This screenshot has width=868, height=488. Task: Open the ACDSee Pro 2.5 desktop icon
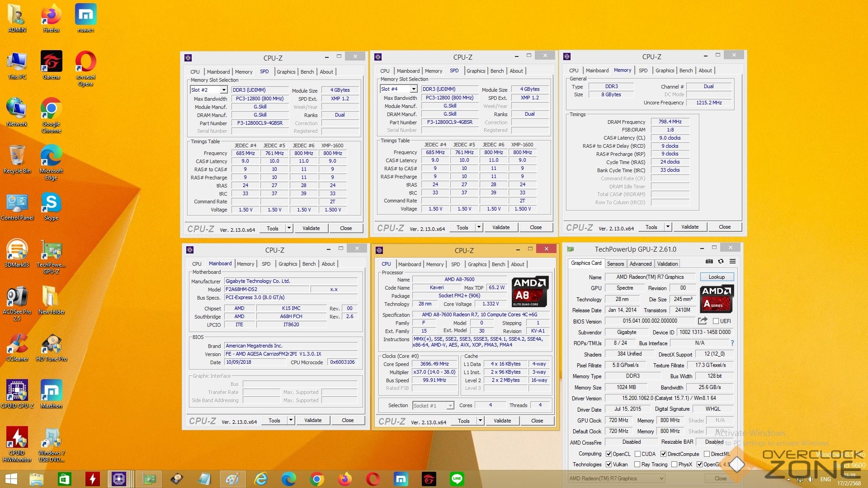click(17, 303)
